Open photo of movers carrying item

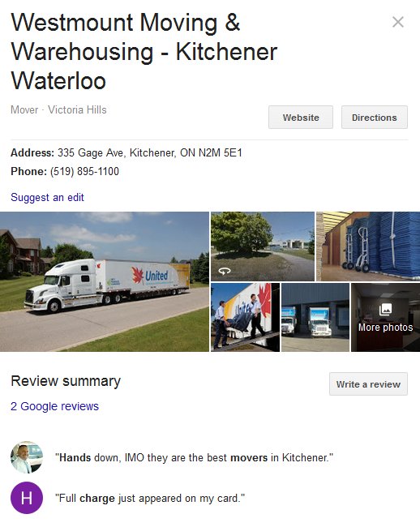click(245, 317)
